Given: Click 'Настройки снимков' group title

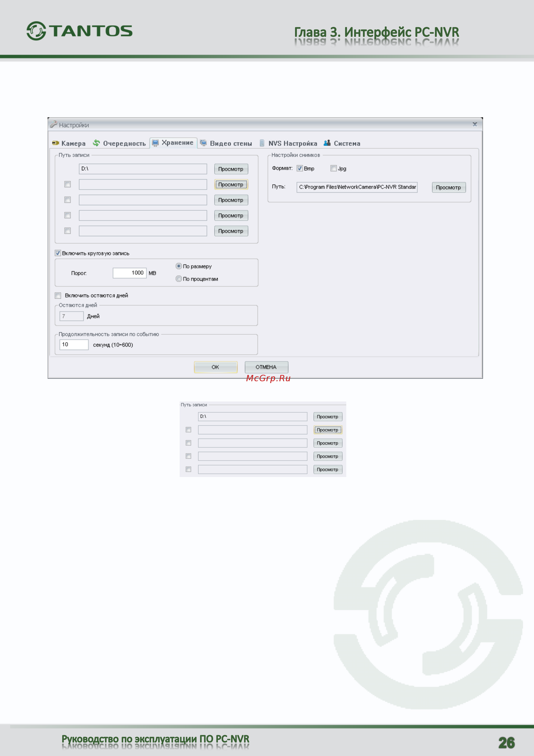Looking at the screenshot, I should click(x=296, y=155).
